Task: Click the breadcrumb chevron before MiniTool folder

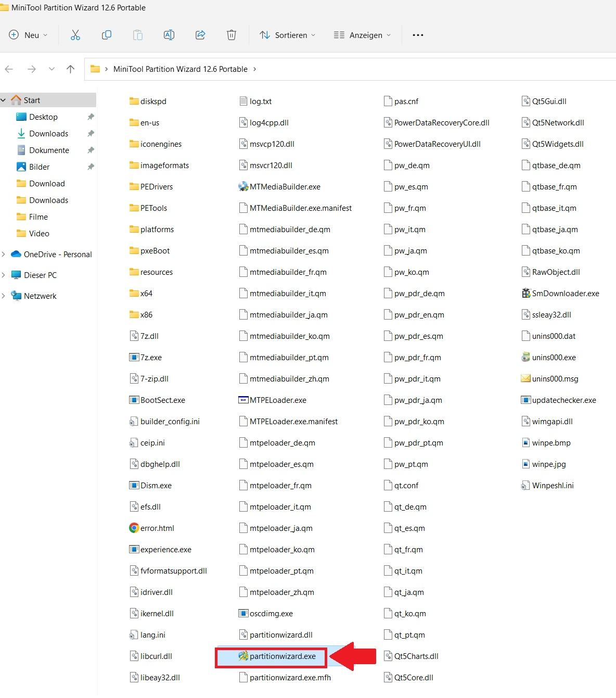Action: coord(106,69)
